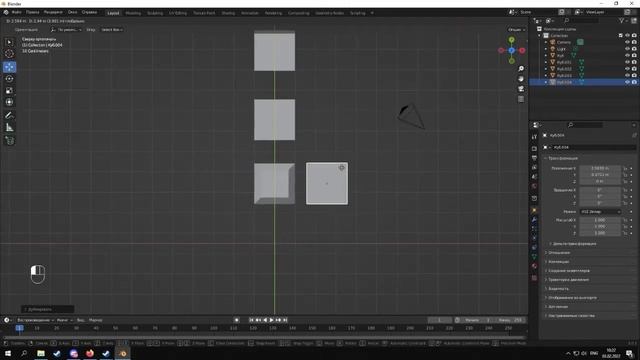
Task: Click the Blender logo menu icon
Action: [6, 13]
